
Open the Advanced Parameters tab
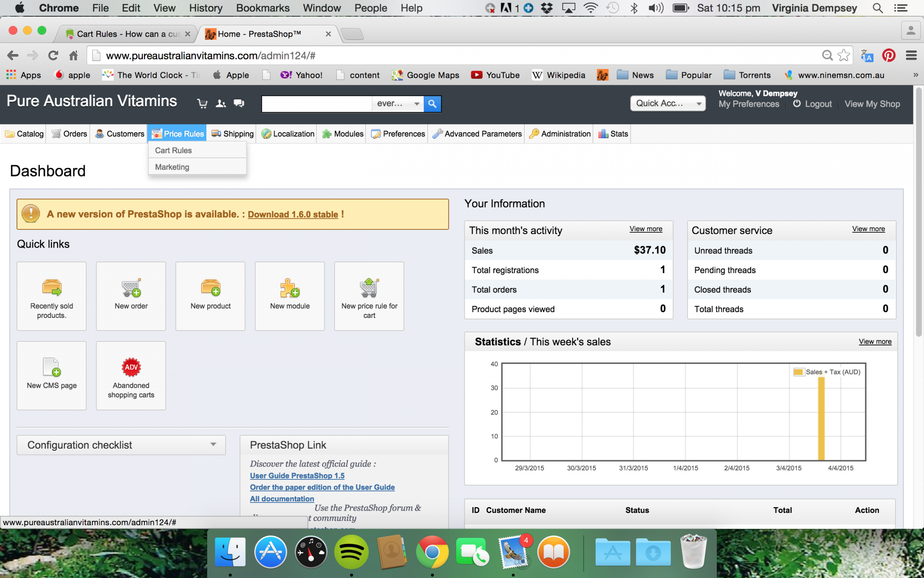point(477,134)
